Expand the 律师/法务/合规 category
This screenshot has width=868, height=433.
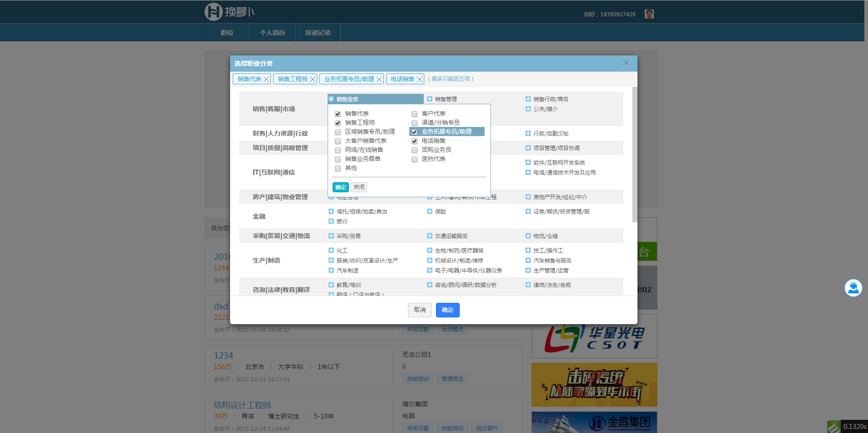coord(528,285)
